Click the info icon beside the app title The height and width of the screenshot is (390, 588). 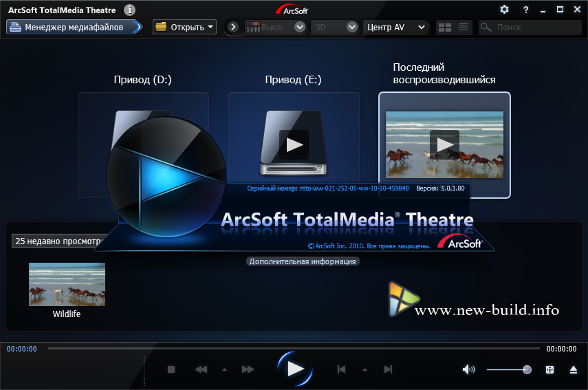coord(130,10)
